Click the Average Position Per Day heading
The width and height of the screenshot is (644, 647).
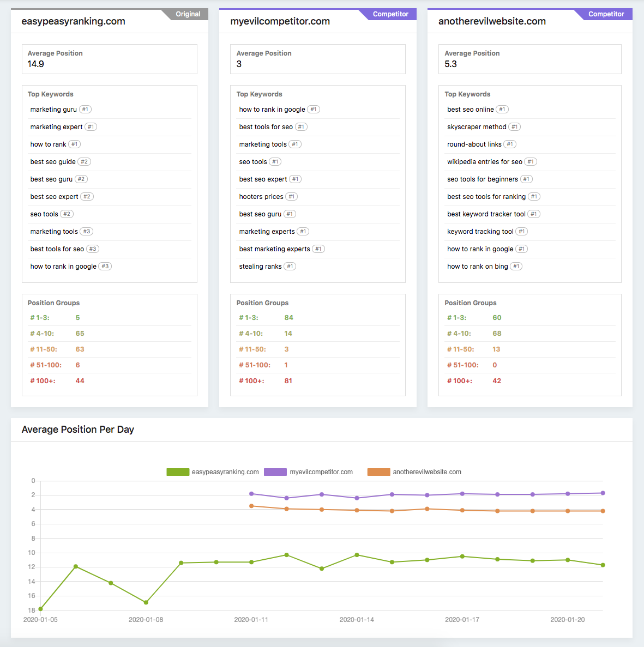[x=77, y=430]
